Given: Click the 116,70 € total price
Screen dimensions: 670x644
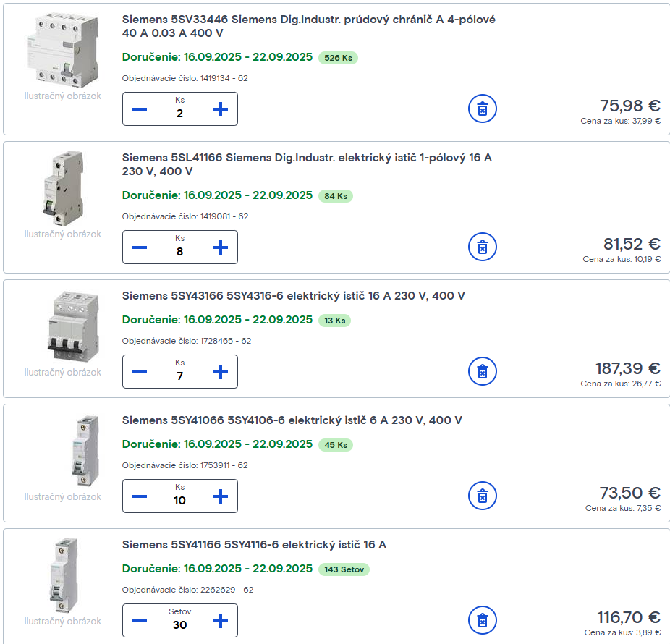Looking at the screenshot, I should click(629, 617).
